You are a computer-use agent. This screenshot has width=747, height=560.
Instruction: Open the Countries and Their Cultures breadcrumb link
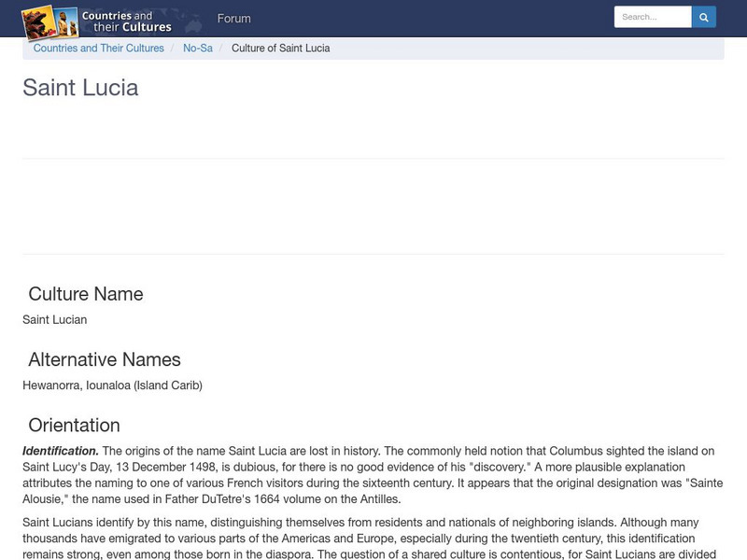tap(98, 48)
